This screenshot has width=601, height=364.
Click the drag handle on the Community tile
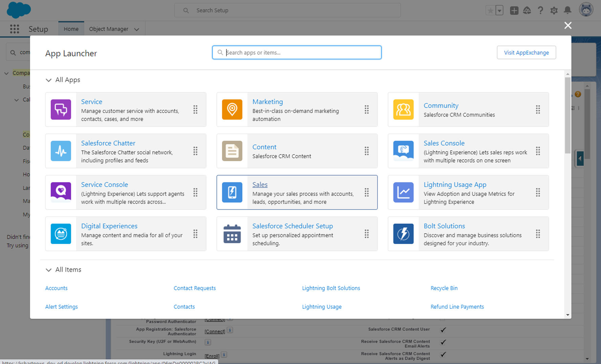click(x=538, y=110)
